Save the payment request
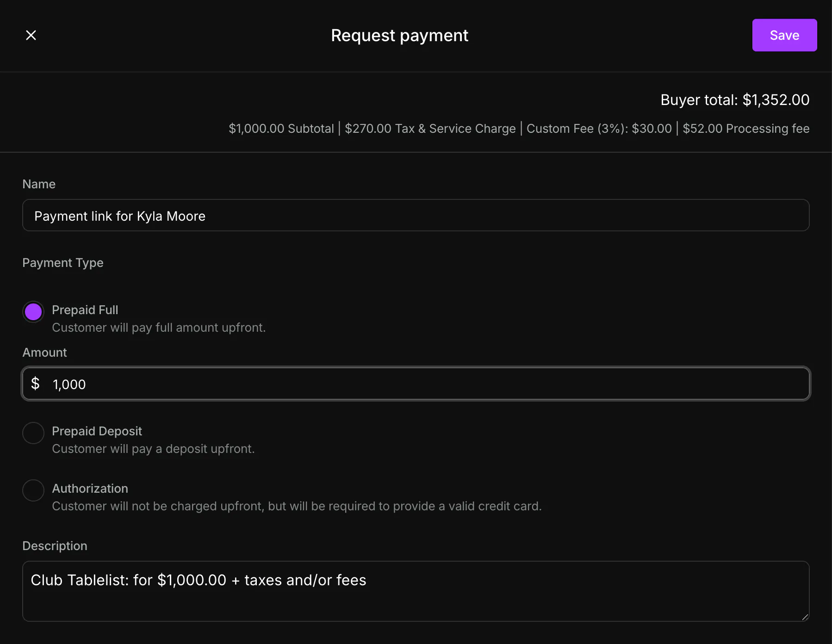 (x=784, y=35)
